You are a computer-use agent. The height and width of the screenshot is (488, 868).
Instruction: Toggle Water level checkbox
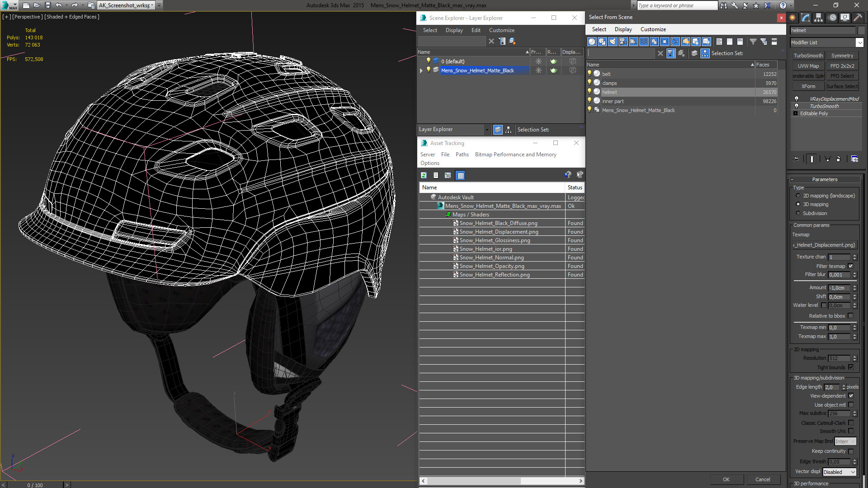[x=824, y=305]
